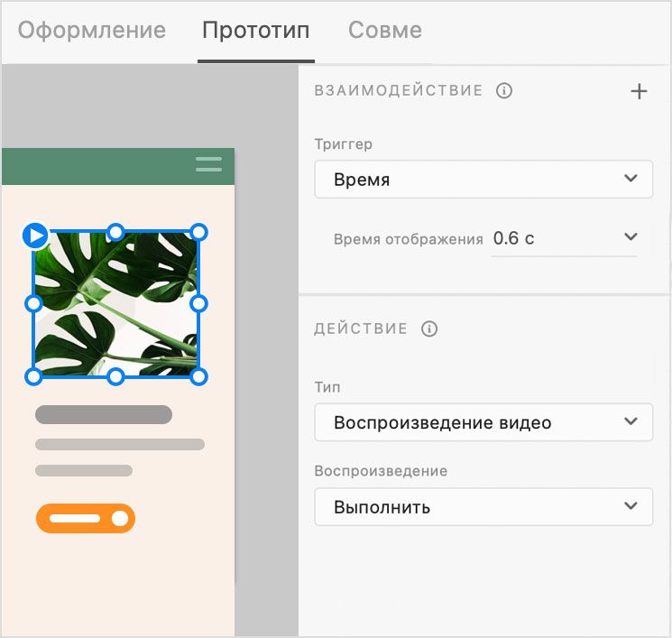
Task: Click the ВЗАИМОДЕЙСТВИЕ section heading
Action: coord(399,90)
